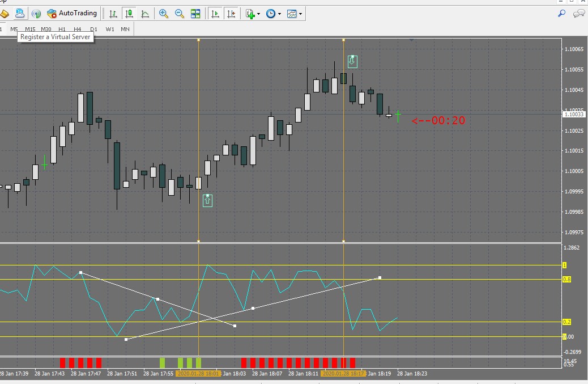Switch chart to bar chart mode
The height and width of the screenshot is (384, 588).
(113, 14)
